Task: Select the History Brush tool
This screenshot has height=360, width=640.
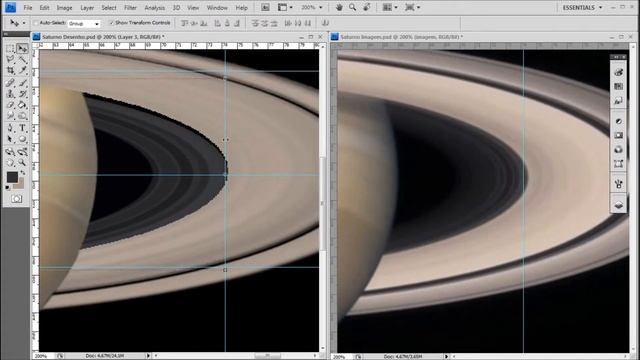Action: pyautogui.click(x=22, y=94)
